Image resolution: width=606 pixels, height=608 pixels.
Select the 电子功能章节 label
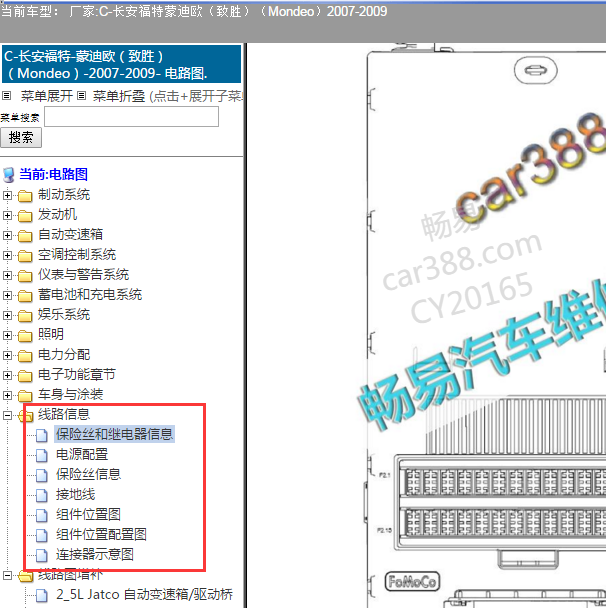(x=77, y=375)
